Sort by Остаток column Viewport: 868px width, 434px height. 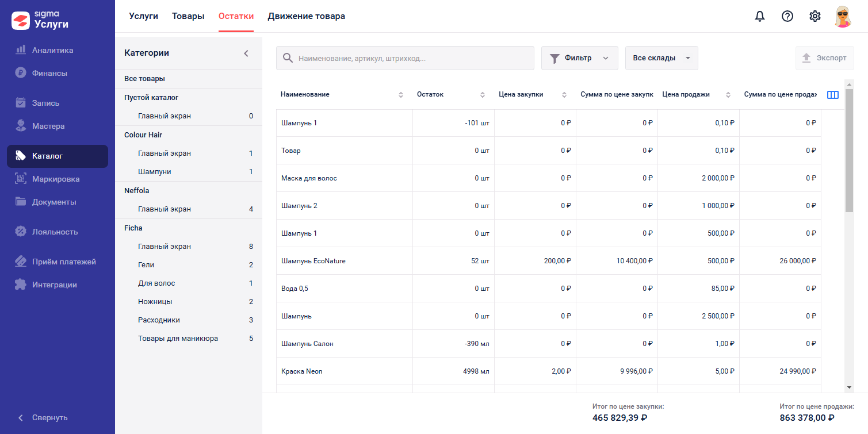pyautogui.click(x=483, y=95)
